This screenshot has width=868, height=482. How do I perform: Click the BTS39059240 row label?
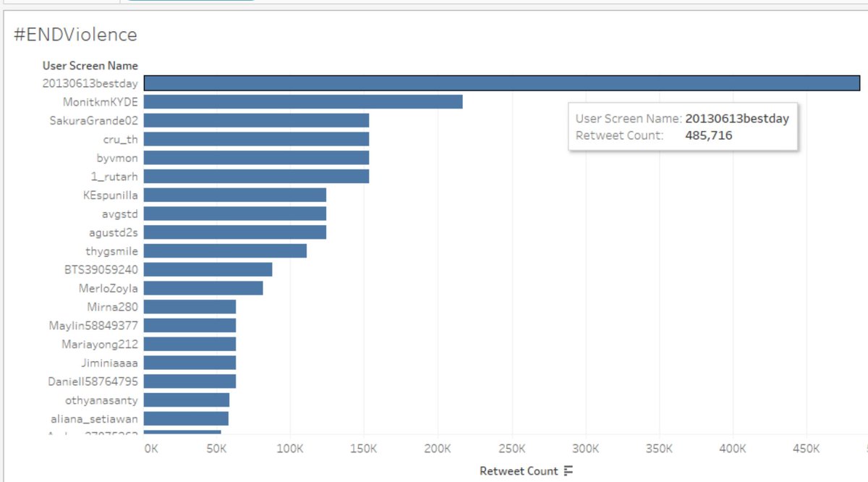pos(101,269)
